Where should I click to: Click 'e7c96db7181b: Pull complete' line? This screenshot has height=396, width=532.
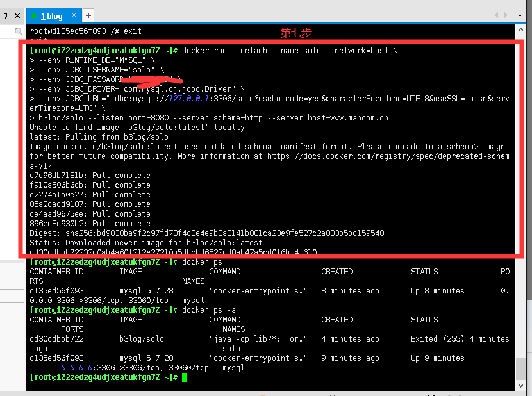click(90, 176)
